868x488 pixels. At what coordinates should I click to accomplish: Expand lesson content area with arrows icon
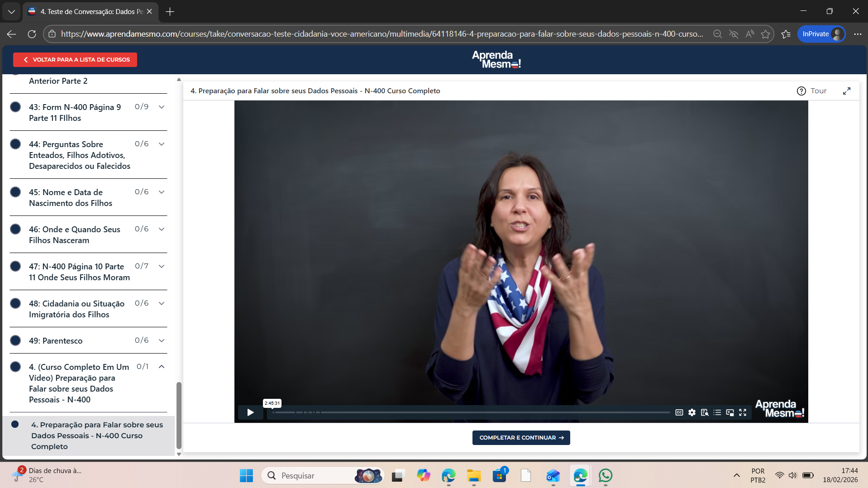pos(846,91)
